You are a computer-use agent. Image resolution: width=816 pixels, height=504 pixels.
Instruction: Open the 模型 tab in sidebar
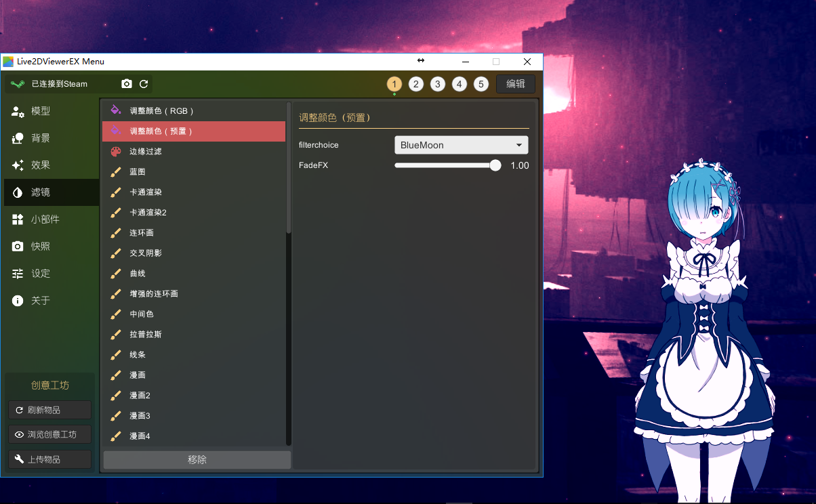pyautogui.click(x=41, y=111)
